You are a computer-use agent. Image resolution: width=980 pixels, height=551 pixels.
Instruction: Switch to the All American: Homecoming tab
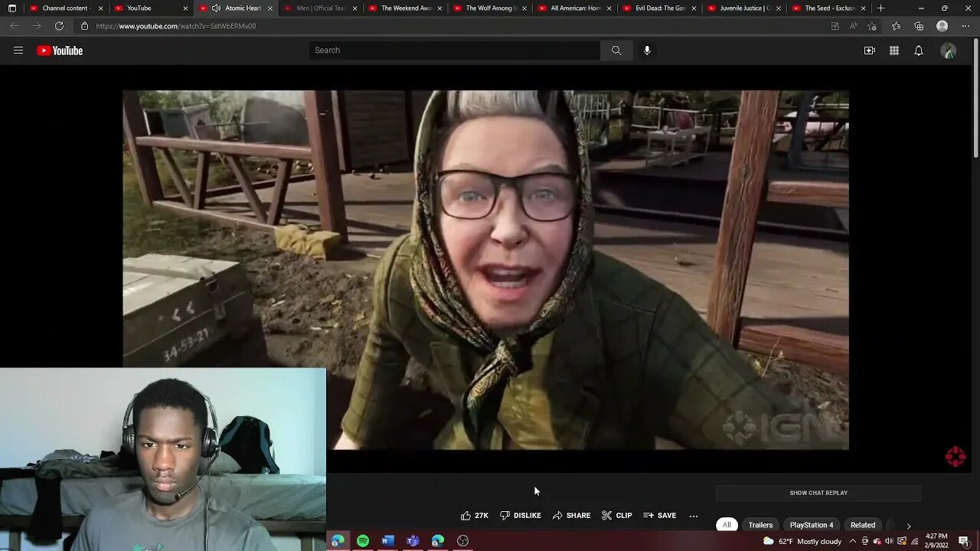pos(573,8)
